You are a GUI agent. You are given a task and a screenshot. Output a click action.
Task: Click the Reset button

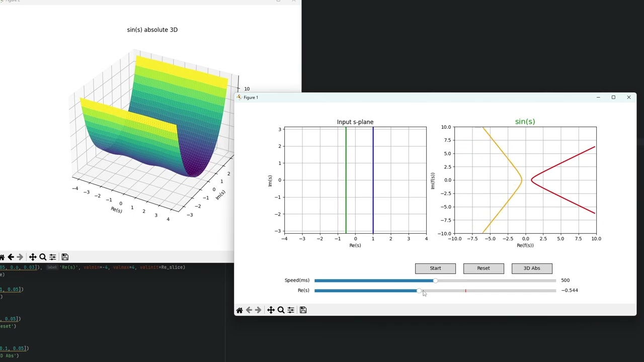484,268
